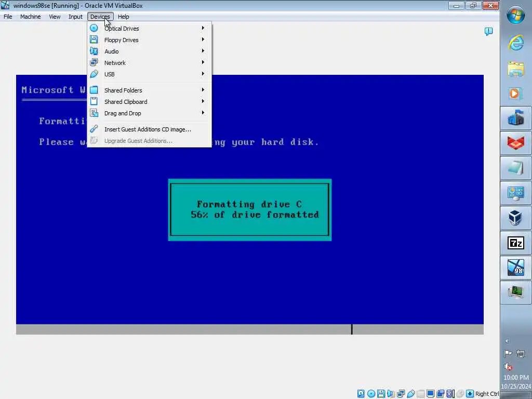This screenshot has height=399, width=532.
Task: Minimize the VirtualBox VM window
Action: 456,5
